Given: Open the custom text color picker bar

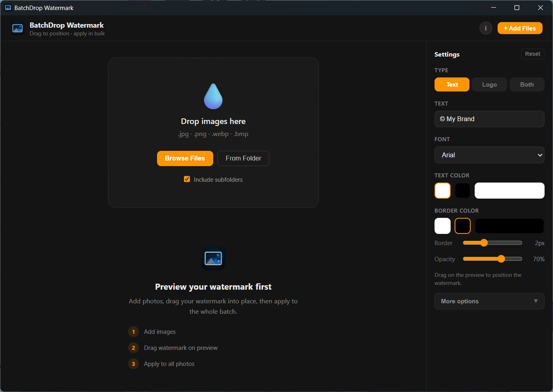Looking at the screenshot, I should pos(509,191).
